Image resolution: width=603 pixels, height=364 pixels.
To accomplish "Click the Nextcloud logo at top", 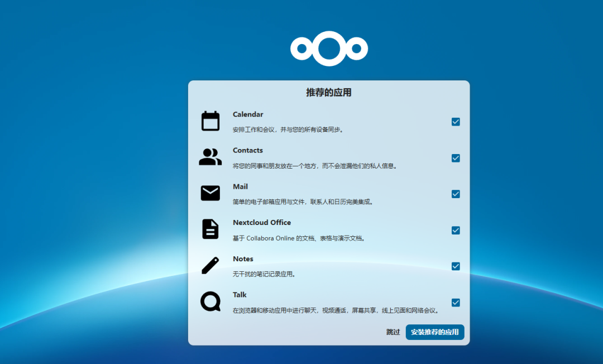I will [329, 49].
